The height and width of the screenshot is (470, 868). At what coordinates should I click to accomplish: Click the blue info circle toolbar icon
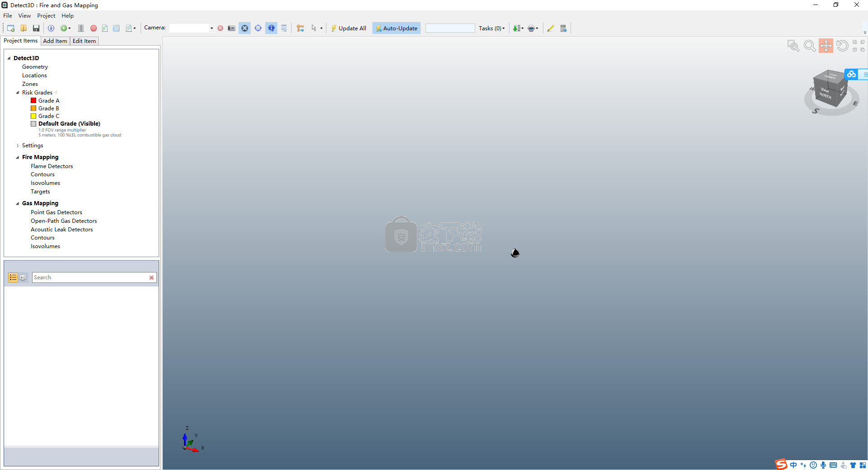click(51, 28)
